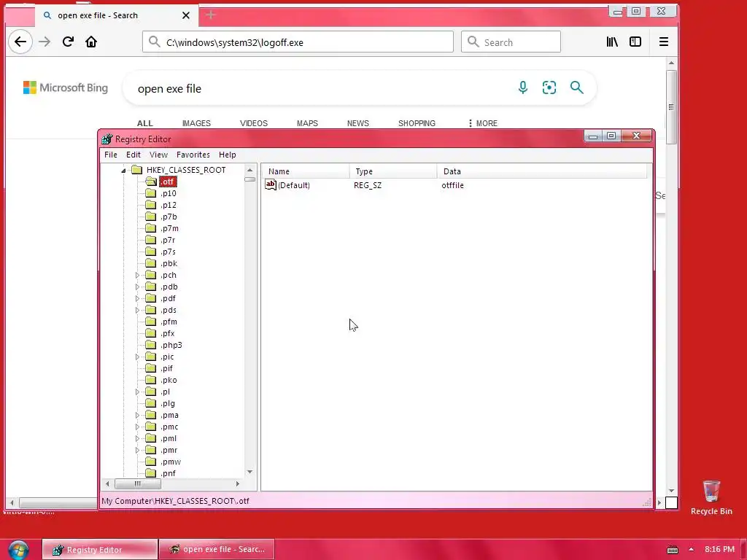The image size is (747, 560).
Task: Close the 'open exe file - Search' tab
Action: 186,15
